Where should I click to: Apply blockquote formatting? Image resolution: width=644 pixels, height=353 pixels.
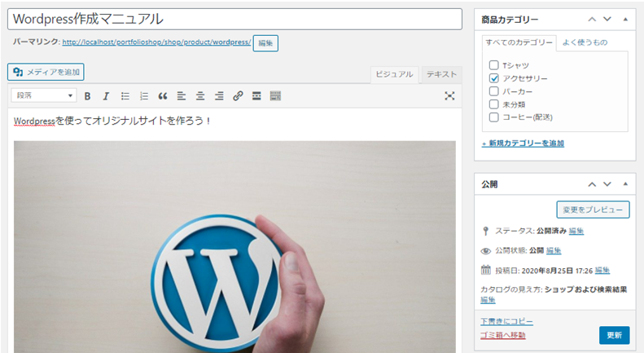tap(163, 96)
